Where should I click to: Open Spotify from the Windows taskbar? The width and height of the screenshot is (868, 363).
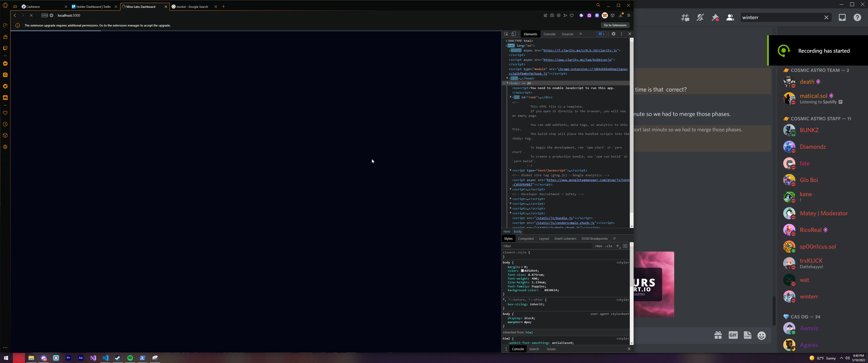click(x=130, y=358)
